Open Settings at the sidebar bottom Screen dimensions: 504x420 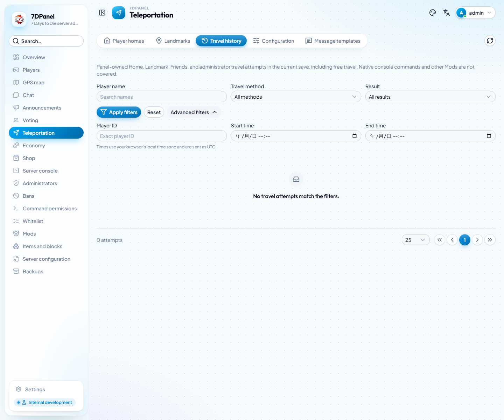pos(46,390)
